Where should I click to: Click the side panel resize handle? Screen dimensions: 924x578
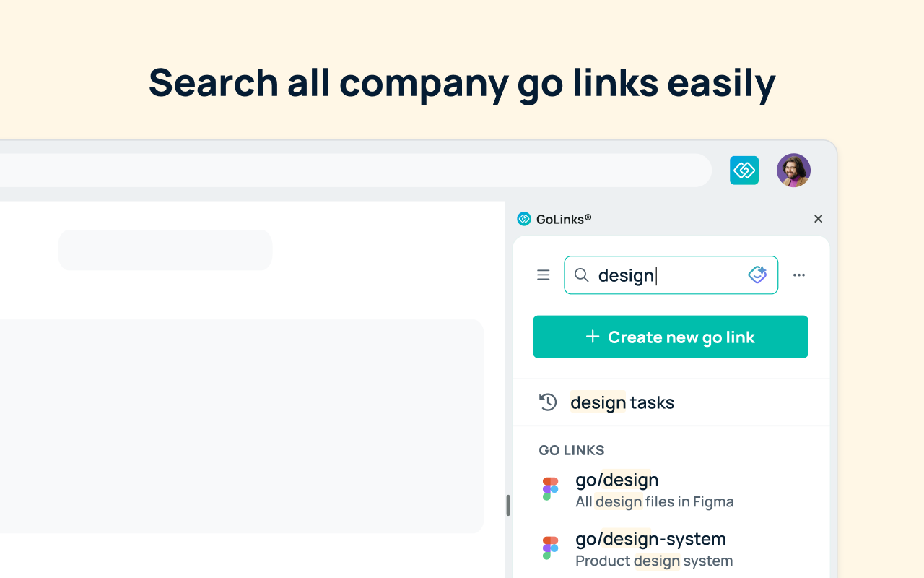508,505
